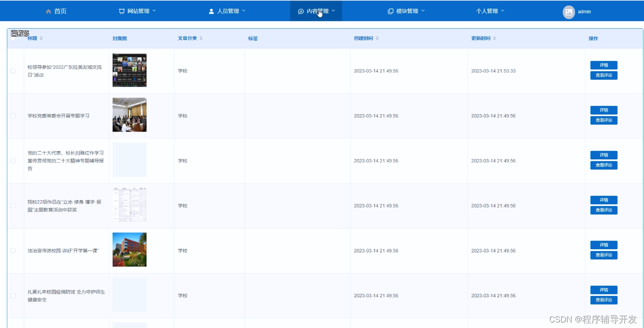Select the 扎紧扎牢校园疫情防线 row checkbox
This screenshot has width=644, height=328.
13,295
